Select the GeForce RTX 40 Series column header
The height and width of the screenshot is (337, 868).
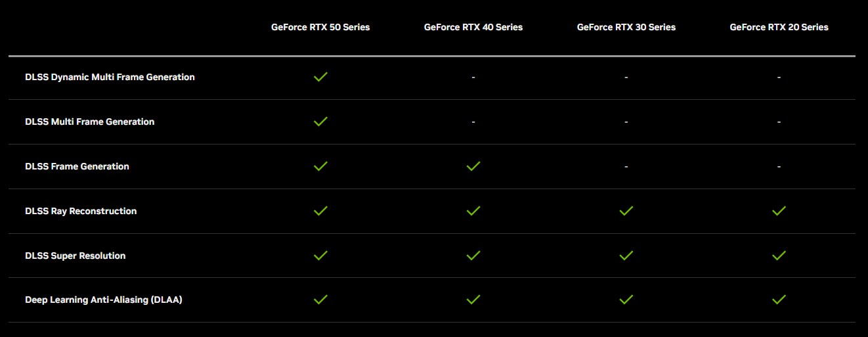473,27
